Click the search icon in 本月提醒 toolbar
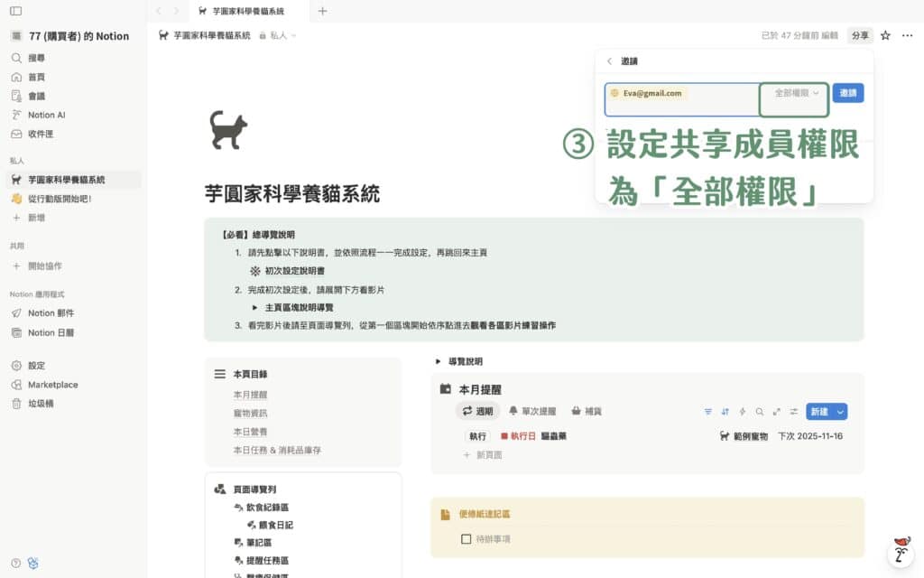924x578 pixels. pos(760,411)
